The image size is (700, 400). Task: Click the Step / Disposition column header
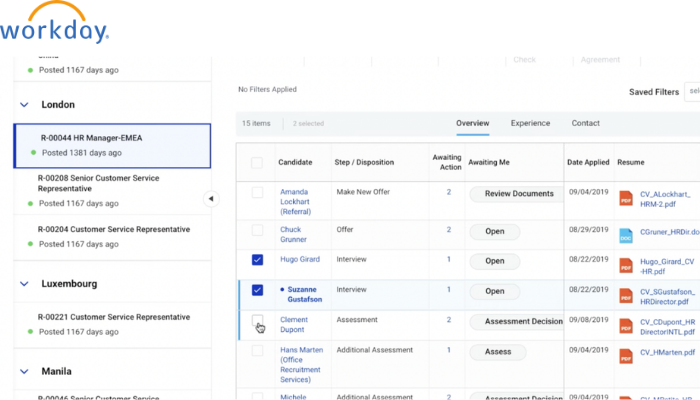364,162
